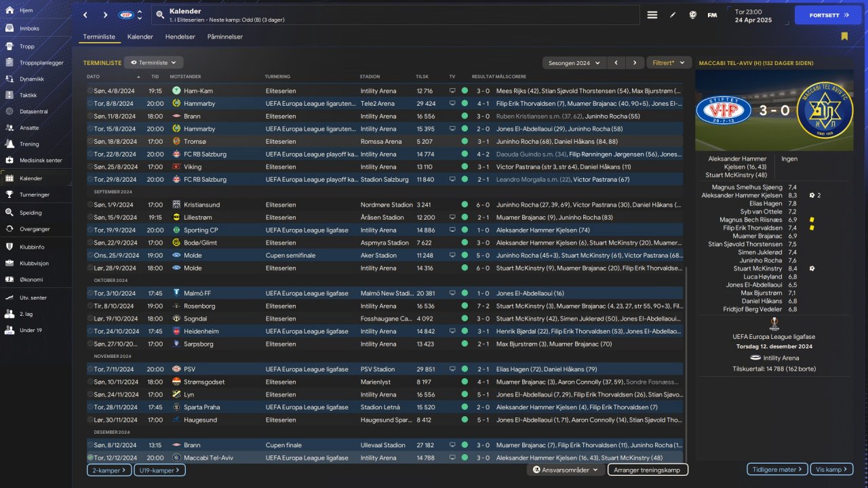The height and width of the screenshot is (488, 868).
Task: Select the Maccabi Tel-Aviv fixture row
Action: (x=385, y=458)
